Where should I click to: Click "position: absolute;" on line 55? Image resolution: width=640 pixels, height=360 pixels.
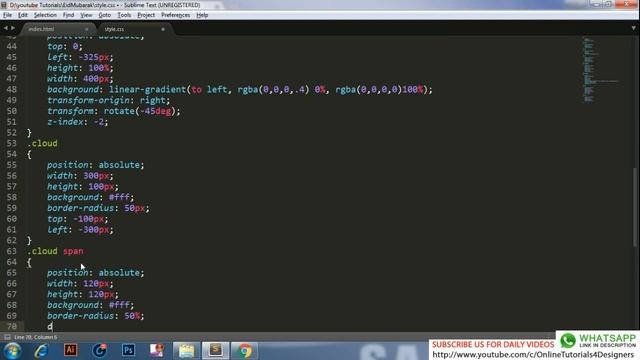pos(96,165)
